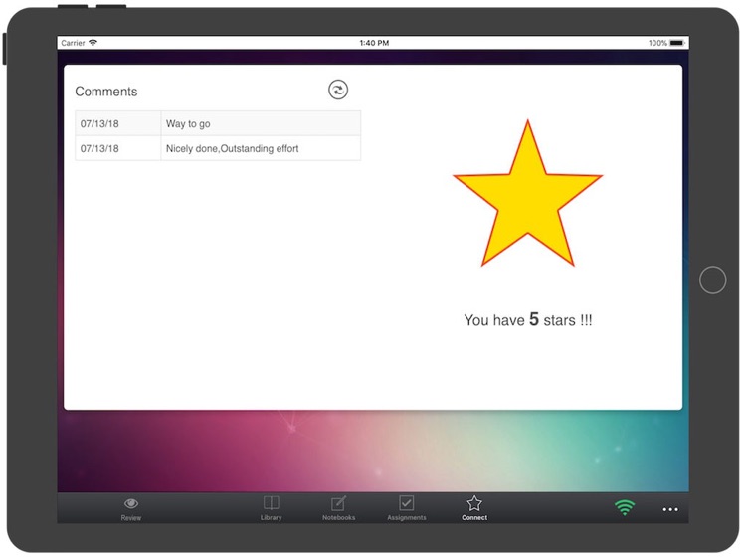Click the 'Comments' heading
Screen dimensions: 746x560
(x=106, y=92)
